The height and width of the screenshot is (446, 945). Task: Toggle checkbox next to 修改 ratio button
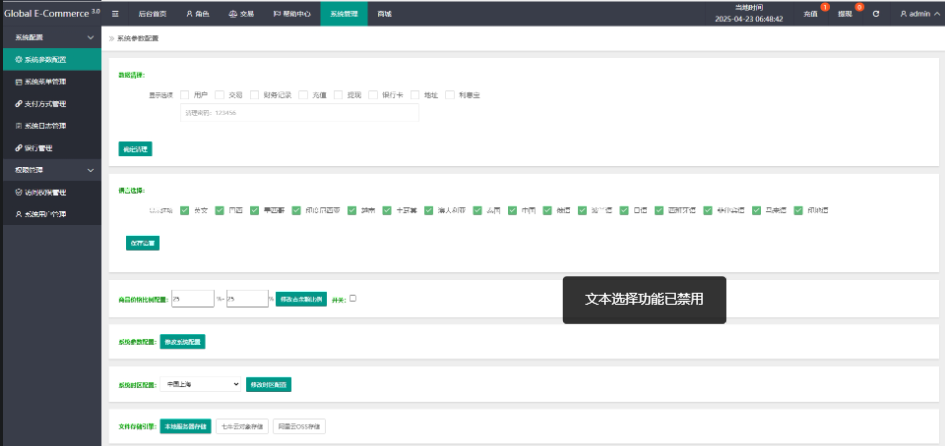(353, 298)
